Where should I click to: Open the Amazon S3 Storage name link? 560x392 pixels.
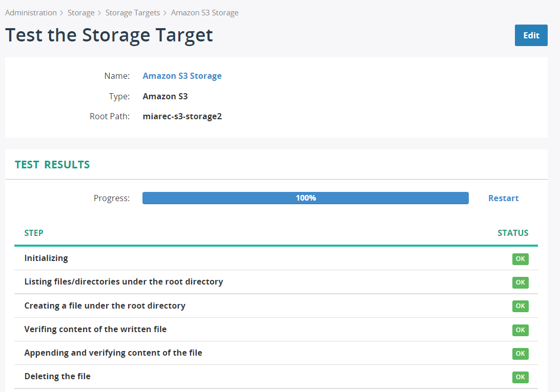(x=182, y=76)
